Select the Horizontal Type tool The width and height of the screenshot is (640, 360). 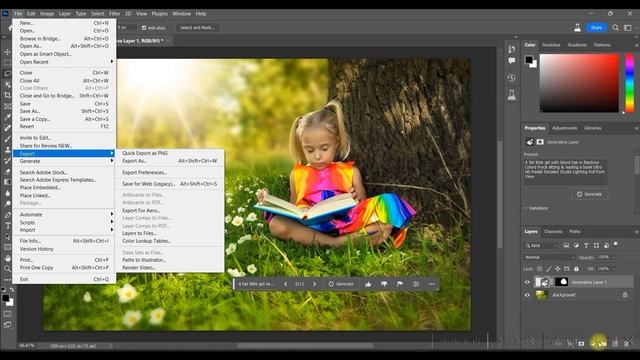(x=7, y=225)
